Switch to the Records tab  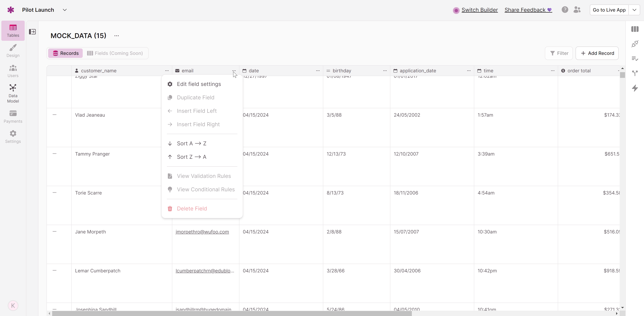pyautogui.click(x=65, y=53)
